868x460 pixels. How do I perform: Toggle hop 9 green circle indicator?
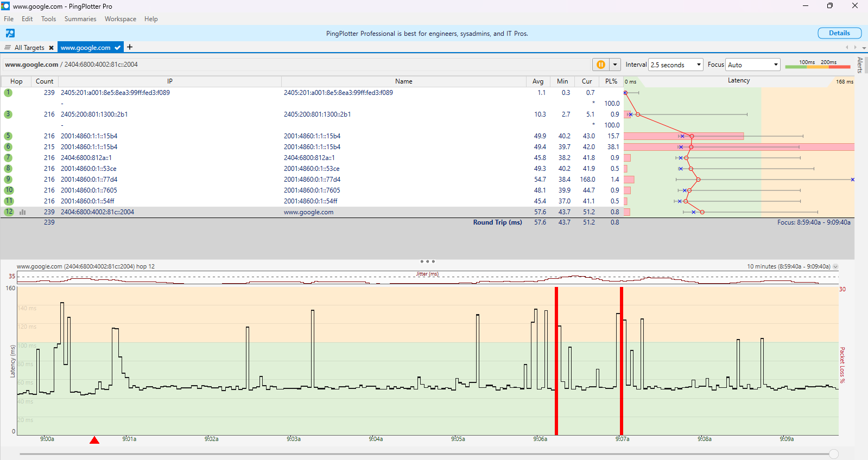(x=8, y=180)
